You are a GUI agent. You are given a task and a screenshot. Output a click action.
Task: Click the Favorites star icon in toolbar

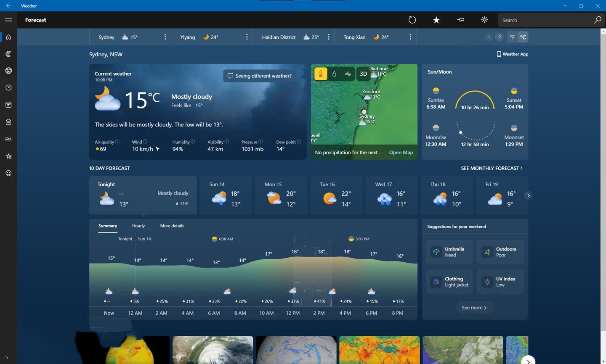point(436,20)
